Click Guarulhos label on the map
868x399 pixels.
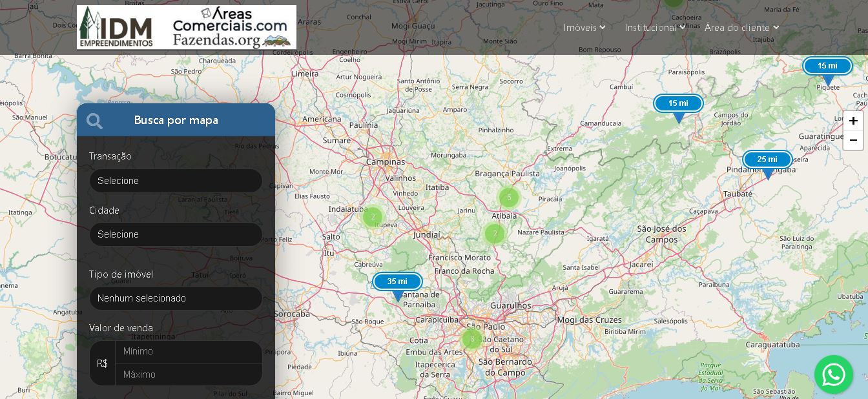[511, 305]
